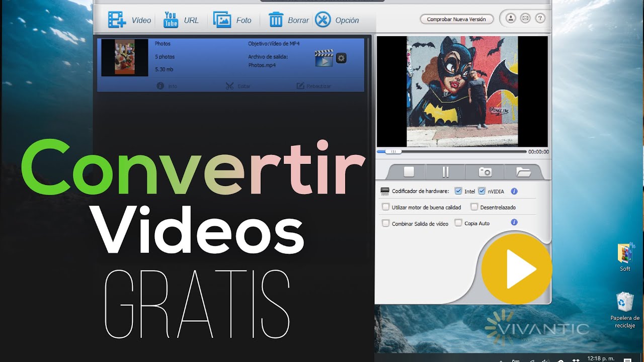Enable Utilizar motor de buena calidad
This screenshot has height=362, width=644.
(x=386, y=207)
